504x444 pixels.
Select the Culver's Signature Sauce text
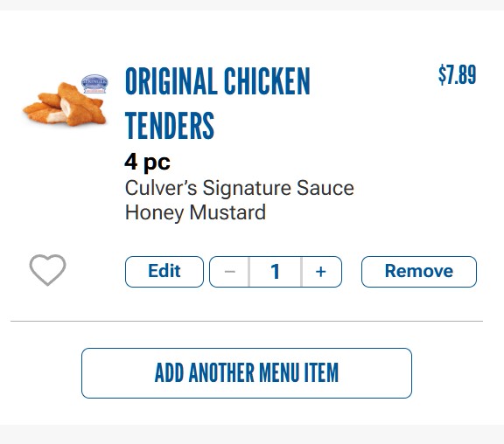point(240,188)
